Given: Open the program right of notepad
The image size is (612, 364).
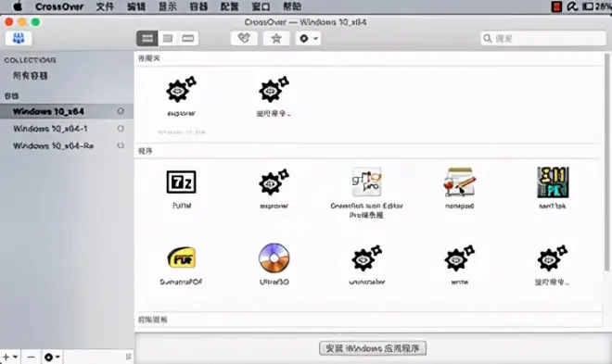Looking at the screenshot, I should click(553, 182).
